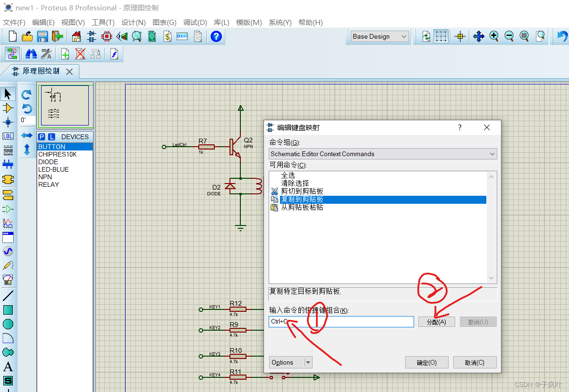Image resolution: width=569 pixels, height=392 pixels.
Task: Click the schematic overview thumbnail
Action: [65, 106]
